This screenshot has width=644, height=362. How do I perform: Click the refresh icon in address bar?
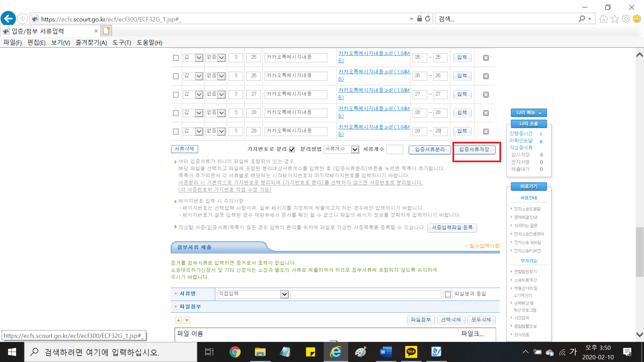click(428, 19)
